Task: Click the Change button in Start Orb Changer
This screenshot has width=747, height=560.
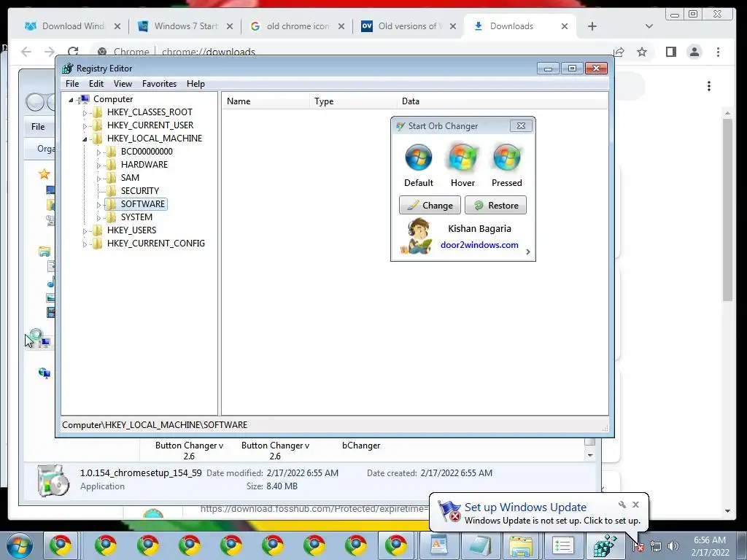Action: point(430,205)
